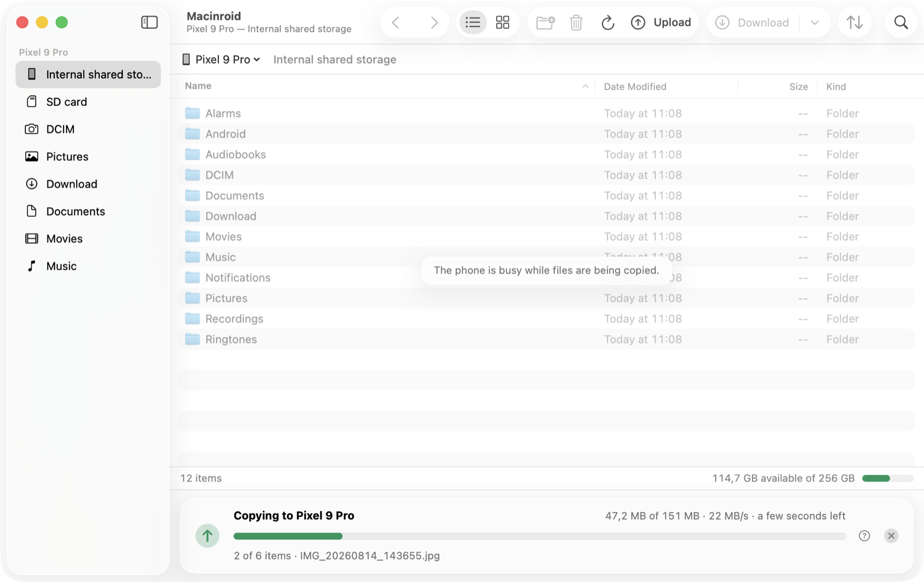Screen dimensions: 924x582
Task: Click the Ringtones folder icon
Action: pos(192,339)
